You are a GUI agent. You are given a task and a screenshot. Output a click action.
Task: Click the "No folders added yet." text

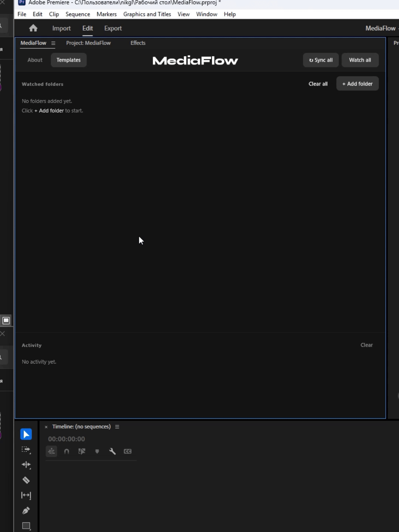coord(47,101)
